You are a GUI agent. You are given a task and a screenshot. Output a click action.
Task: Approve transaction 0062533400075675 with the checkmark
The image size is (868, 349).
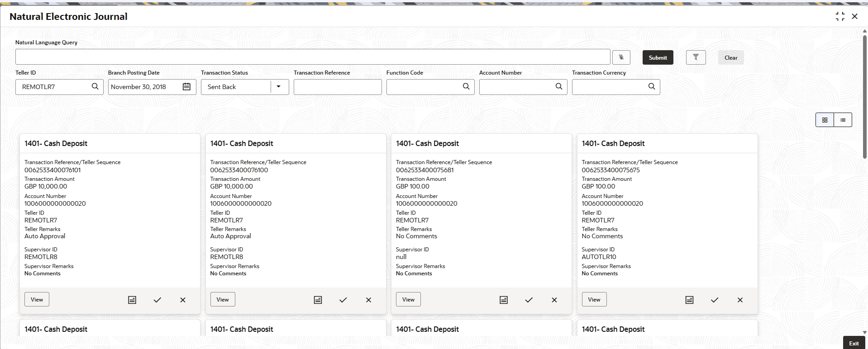[715, 300]
